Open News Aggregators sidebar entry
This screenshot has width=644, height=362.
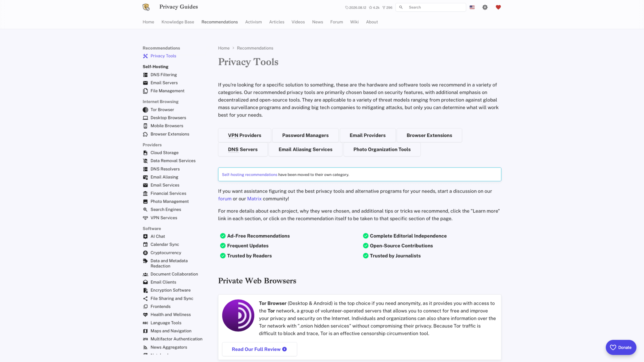(169, 347)
